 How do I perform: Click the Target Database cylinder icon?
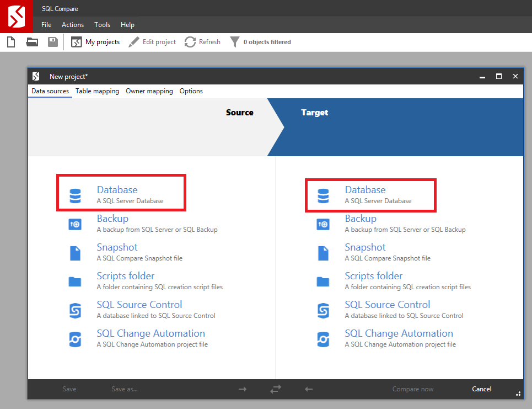tap(323, 196)
